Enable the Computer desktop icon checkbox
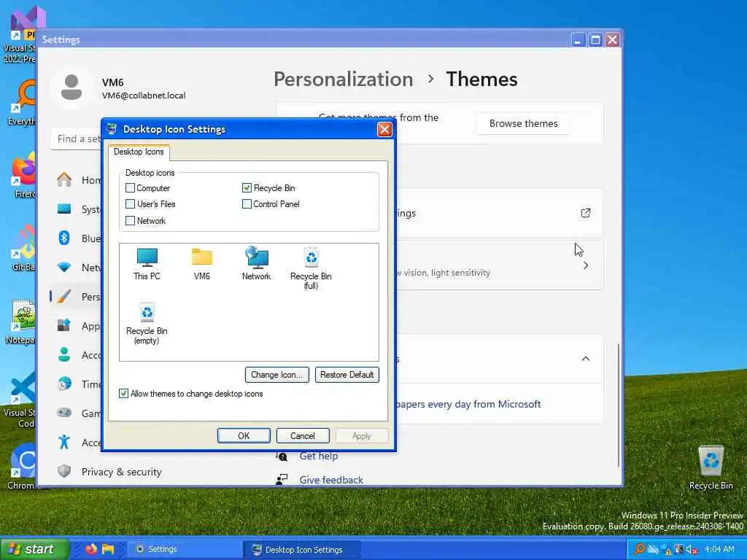The height and width of the screenshot is (560, 747). tap(130, 187)
